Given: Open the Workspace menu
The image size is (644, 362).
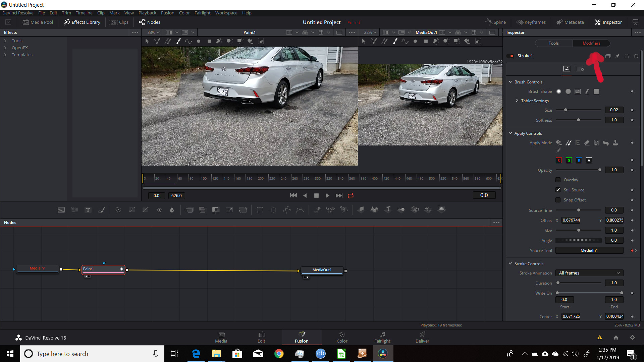Looking at the screenshot, I should 226,13.
